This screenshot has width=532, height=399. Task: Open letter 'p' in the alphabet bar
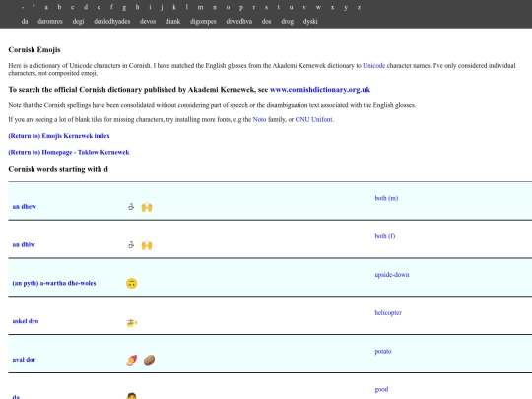pos(241,8)
